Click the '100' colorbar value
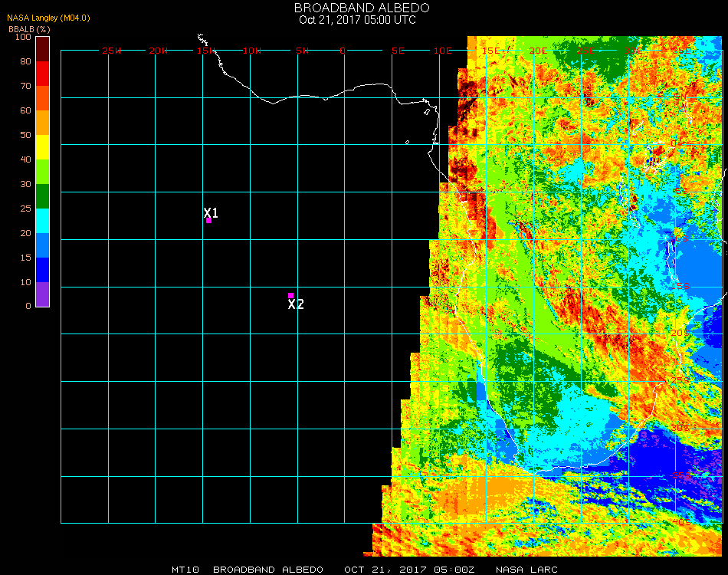728x575 pixels. 23,37
